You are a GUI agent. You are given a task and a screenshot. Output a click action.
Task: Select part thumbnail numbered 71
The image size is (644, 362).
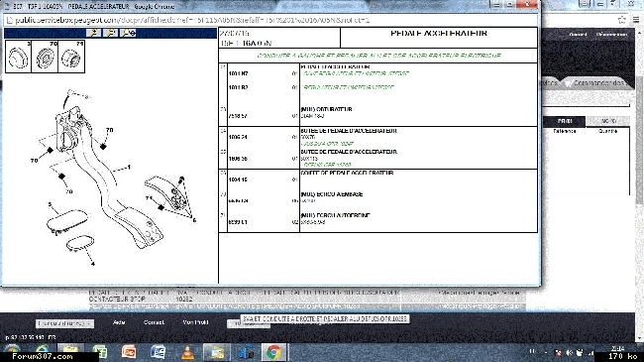pos(71,57)
